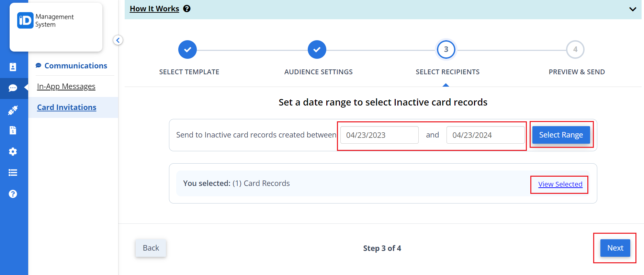Open the How It Works link
This screenshot has width=644, height=275.
coord(154,9)
